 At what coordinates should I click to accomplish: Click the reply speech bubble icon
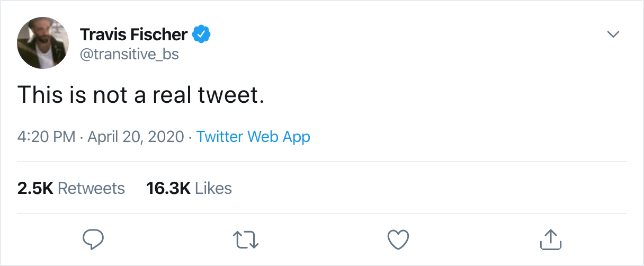coord(93,240)
